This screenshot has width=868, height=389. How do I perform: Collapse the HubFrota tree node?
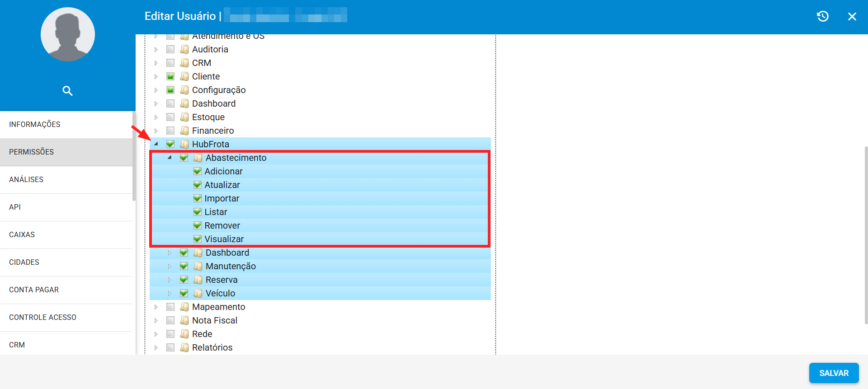pos(156,144)
